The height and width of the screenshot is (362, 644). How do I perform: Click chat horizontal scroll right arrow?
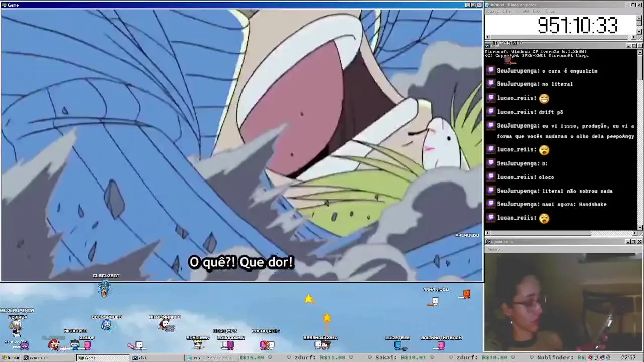(x=634, y=233)
